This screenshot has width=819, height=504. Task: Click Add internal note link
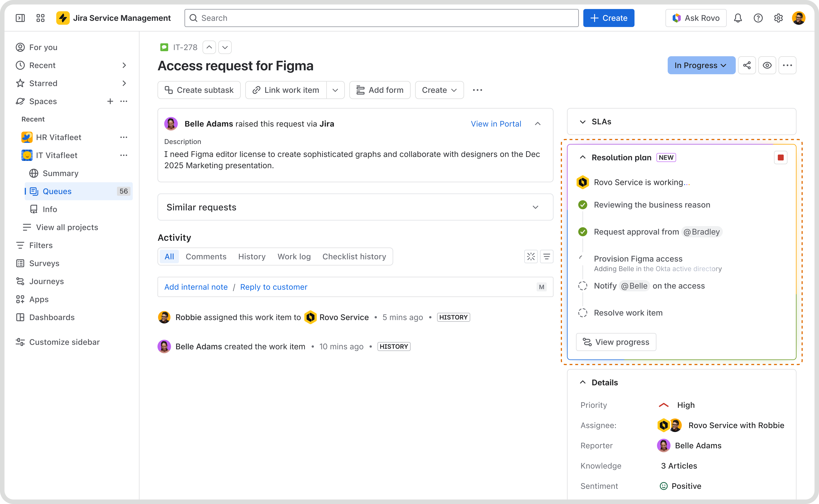[196, 287]
